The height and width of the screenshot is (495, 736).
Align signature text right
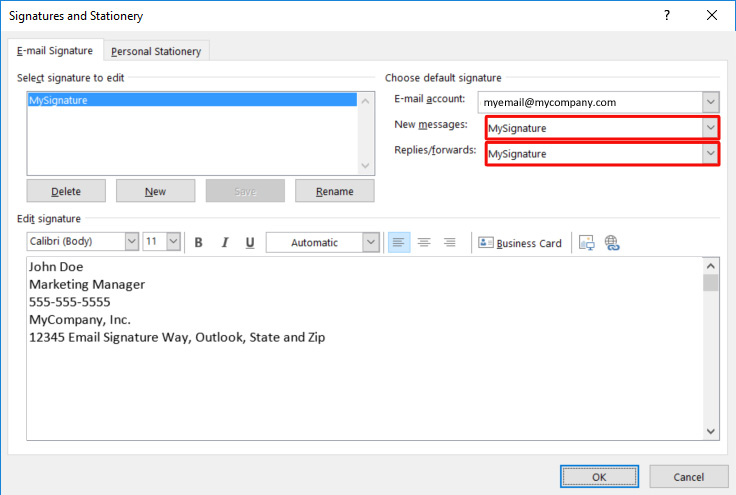point(450,243)
